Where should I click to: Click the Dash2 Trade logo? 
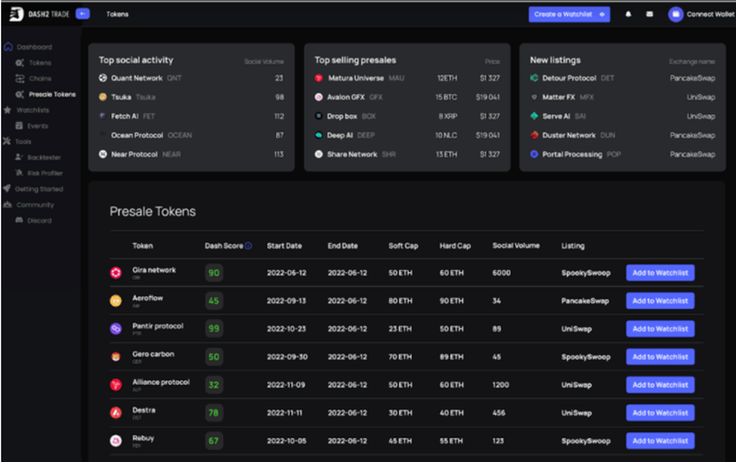(39, 14)
